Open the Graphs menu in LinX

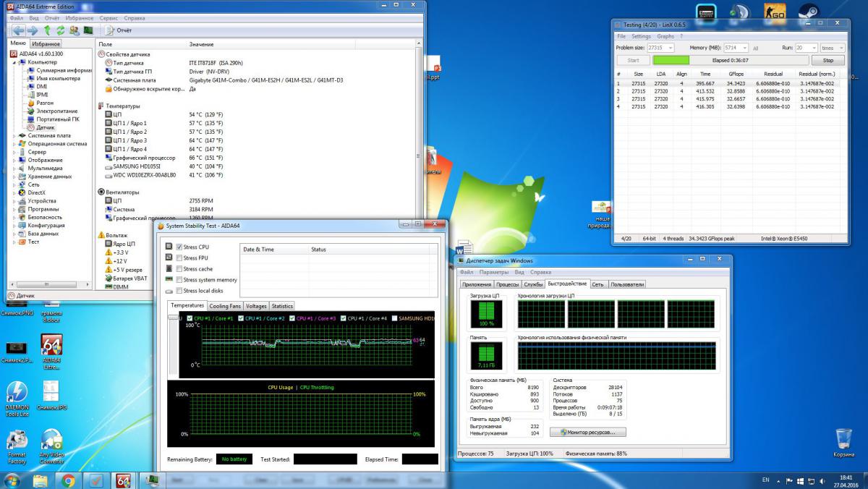tap(665, 36)
